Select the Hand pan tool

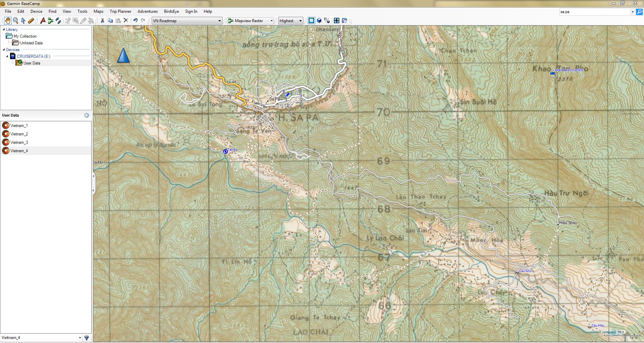7,21
